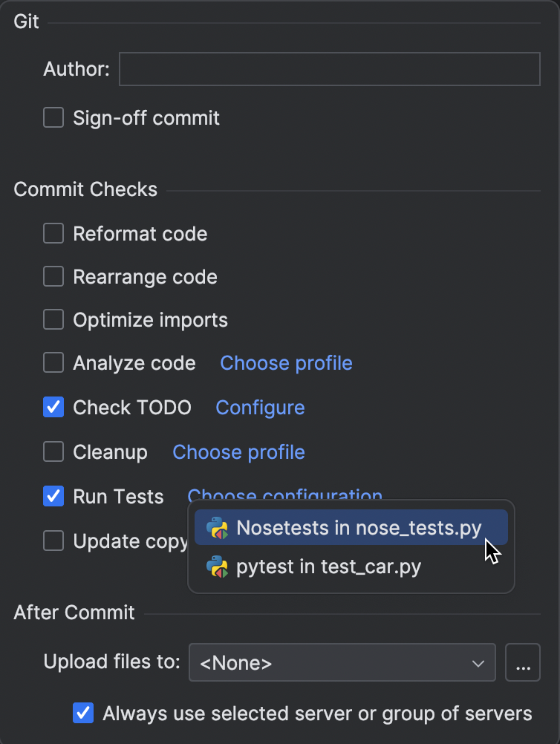Enable the Update copyright check
This screenshot has height=744, width=560.
coord(53,541)
